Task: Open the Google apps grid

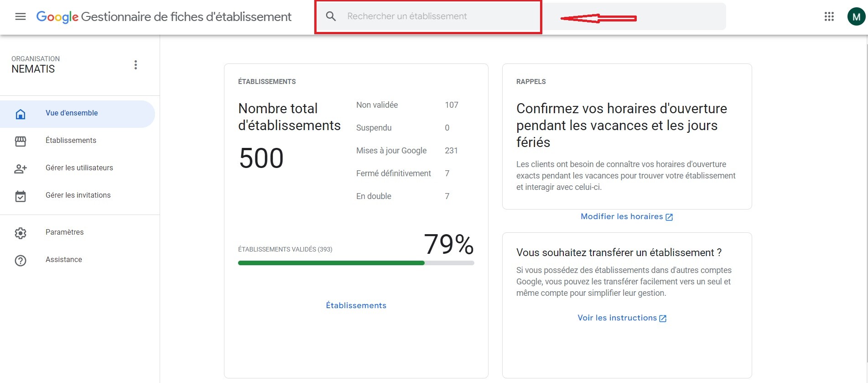Action: click(829, 17)
